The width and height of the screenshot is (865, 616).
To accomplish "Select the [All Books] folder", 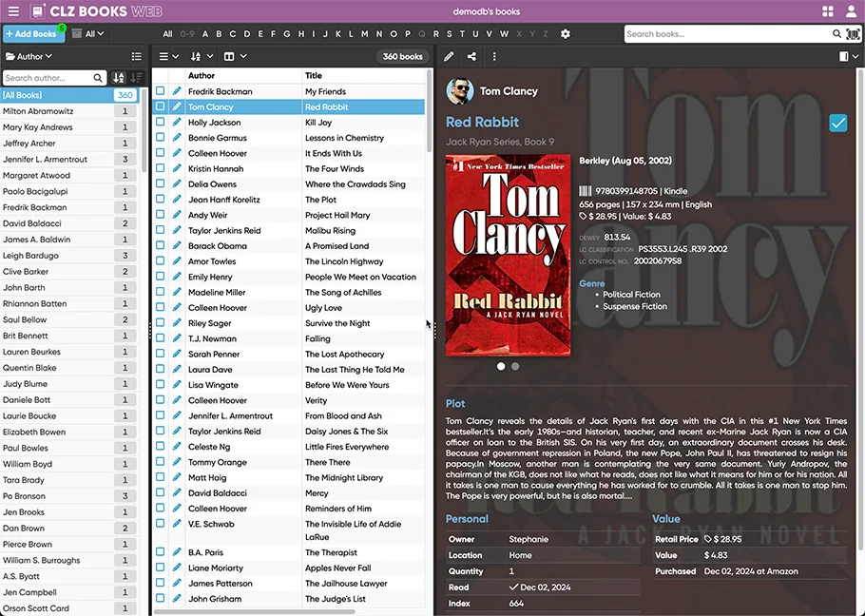I will [69, 95].
